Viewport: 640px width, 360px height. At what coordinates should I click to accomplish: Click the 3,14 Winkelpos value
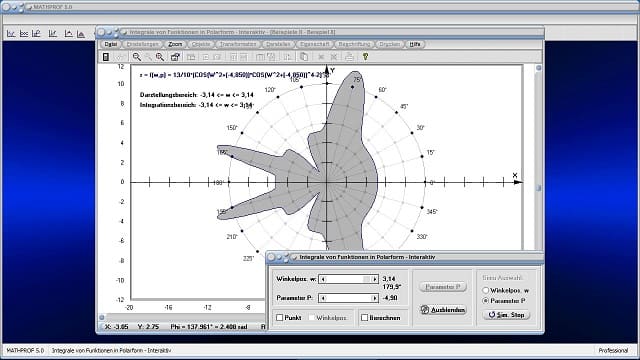(x=389, y=279)
